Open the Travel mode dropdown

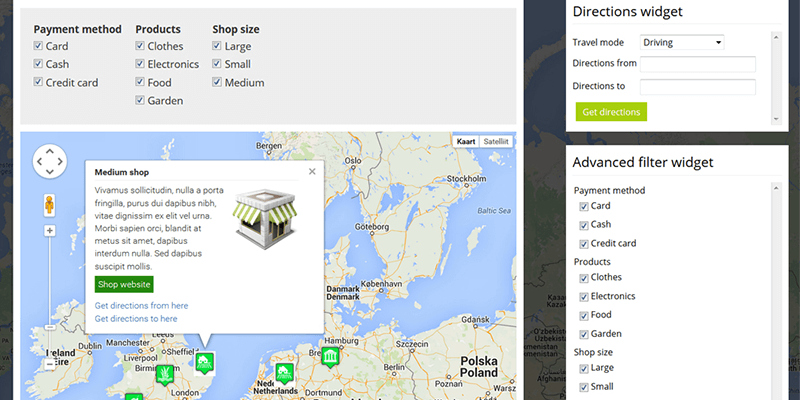(682, 42)
